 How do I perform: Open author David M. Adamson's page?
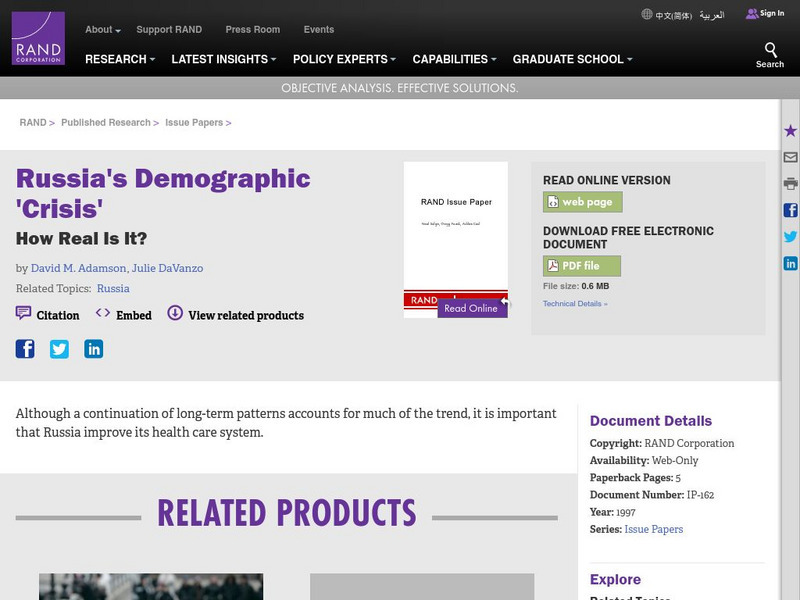tap(79, 268)
